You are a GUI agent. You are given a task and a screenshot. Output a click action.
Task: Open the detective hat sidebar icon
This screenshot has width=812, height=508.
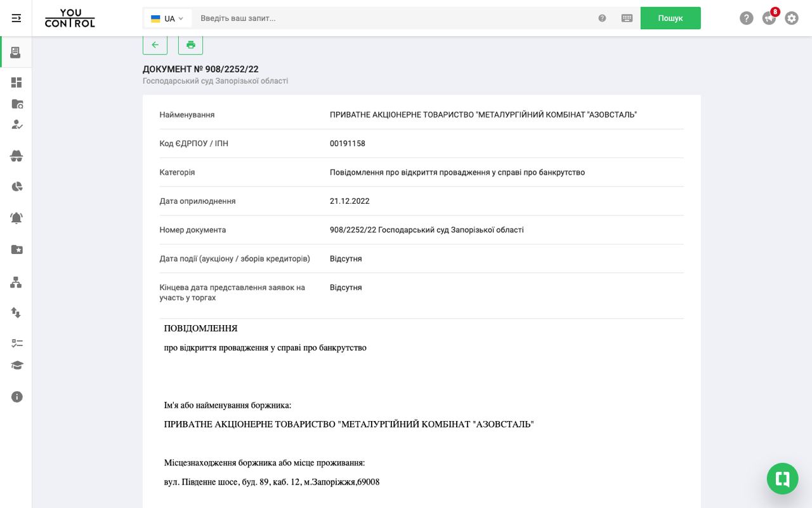[16, 156]
